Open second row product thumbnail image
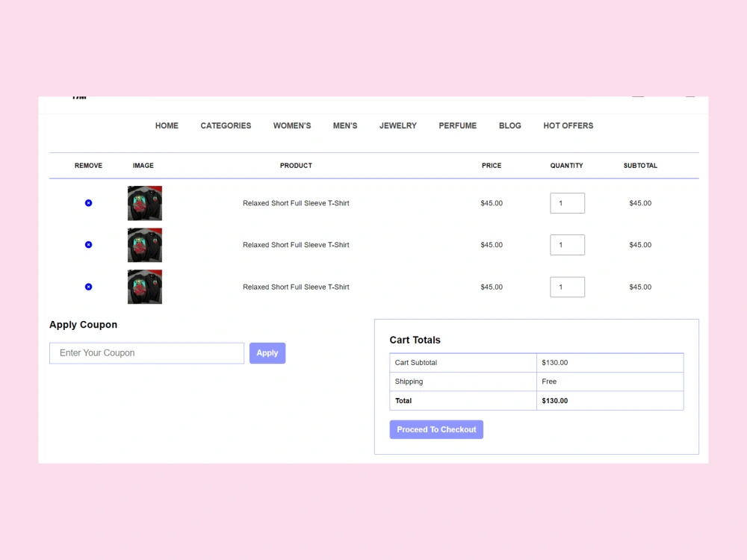Screen dimensions: 747x560 click(145, 245)
